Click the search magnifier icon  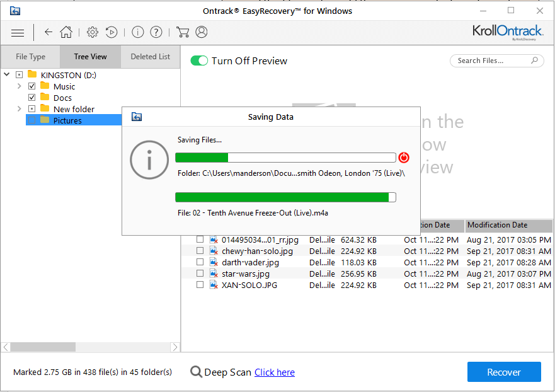click(534, 61)
